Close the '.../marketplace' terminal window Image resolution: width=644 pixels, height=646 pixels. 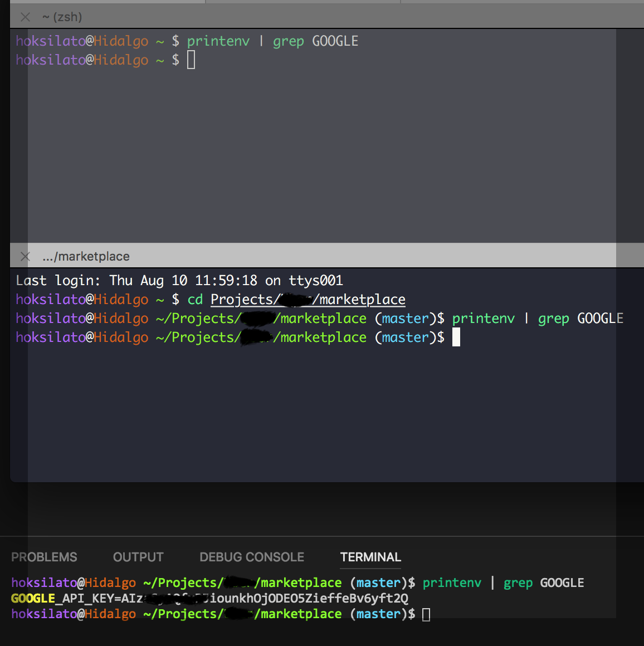[25, 256]
